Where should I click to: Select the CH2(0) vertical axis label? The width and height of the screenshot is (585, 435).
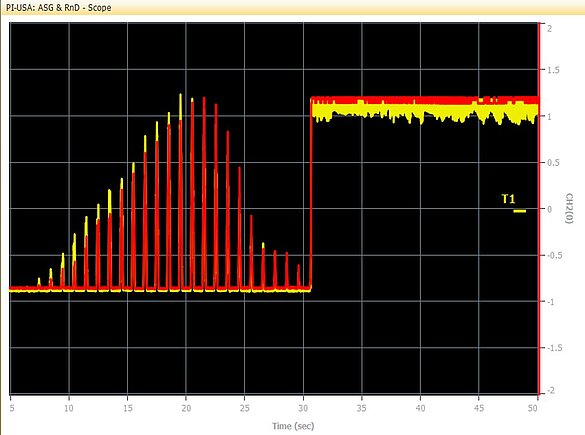(569, 208)
